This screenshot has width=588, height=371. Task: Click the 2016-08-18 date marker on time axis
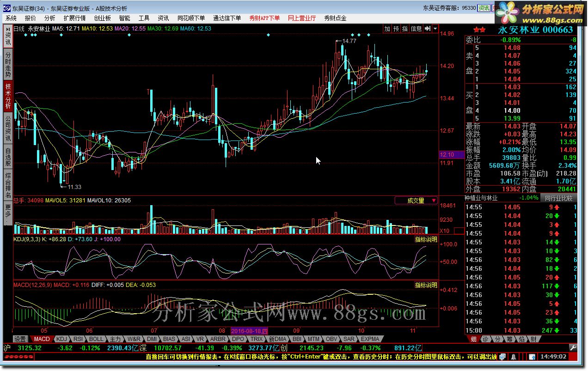pos(249,331)
